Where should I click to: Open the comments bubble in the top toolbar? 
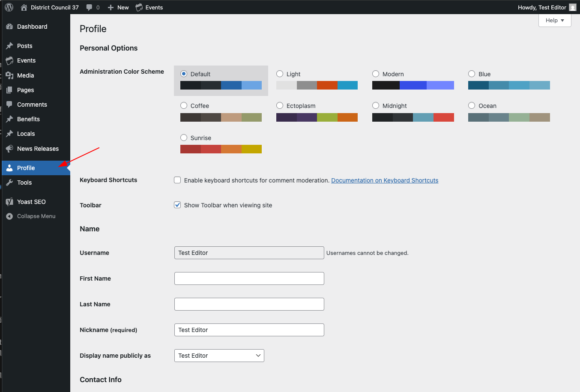pos(92,7)
